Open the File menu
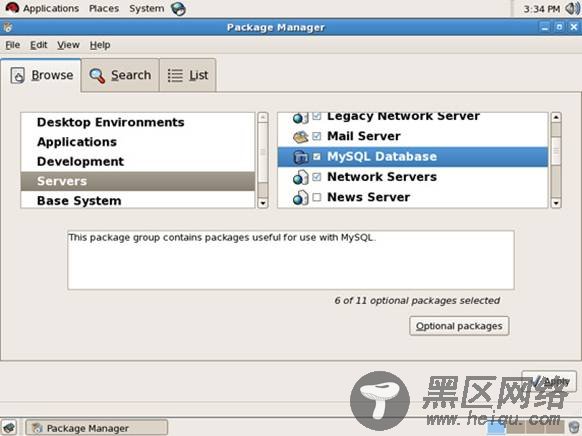The height and width of the screenshot is (436, 582). (13, 45)
